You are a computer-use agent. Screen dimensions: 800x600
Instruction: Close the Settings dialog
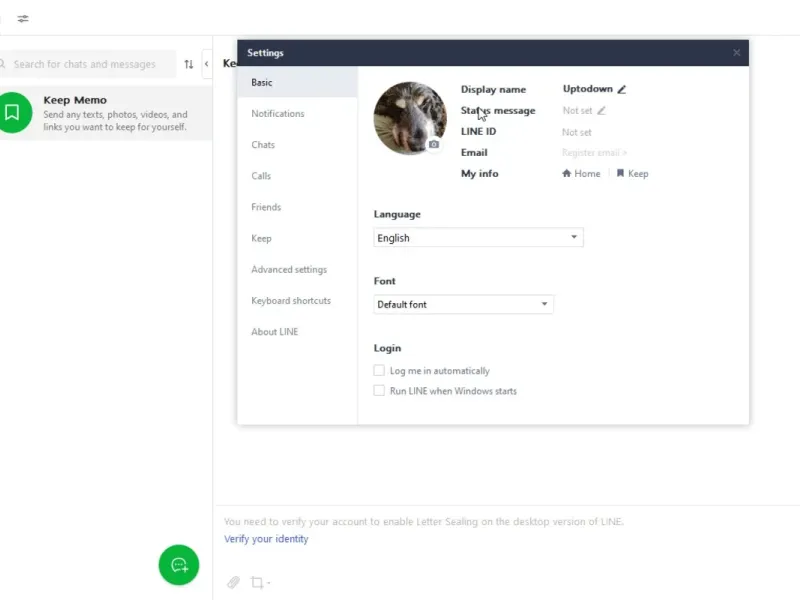pos(736,53)
